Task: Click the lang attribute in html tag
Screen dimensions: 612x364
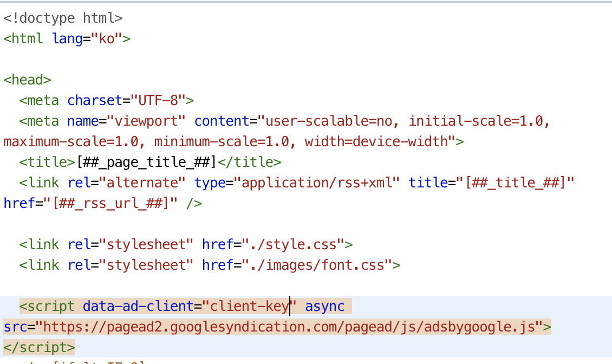Action: (67, 38)
